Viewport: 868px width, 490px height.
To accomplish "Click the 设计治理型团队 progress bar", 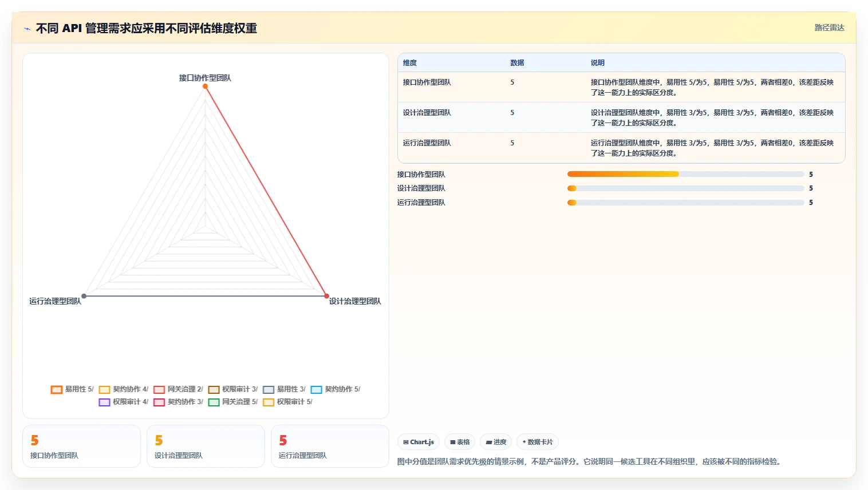I will tap(685, 188).
